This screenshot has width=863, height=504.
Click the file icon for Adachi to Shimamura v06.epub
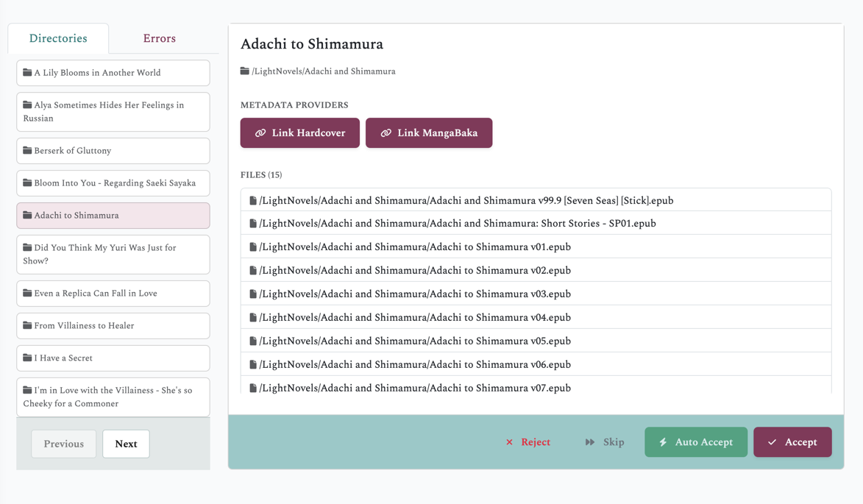click(x=253, y=365)
